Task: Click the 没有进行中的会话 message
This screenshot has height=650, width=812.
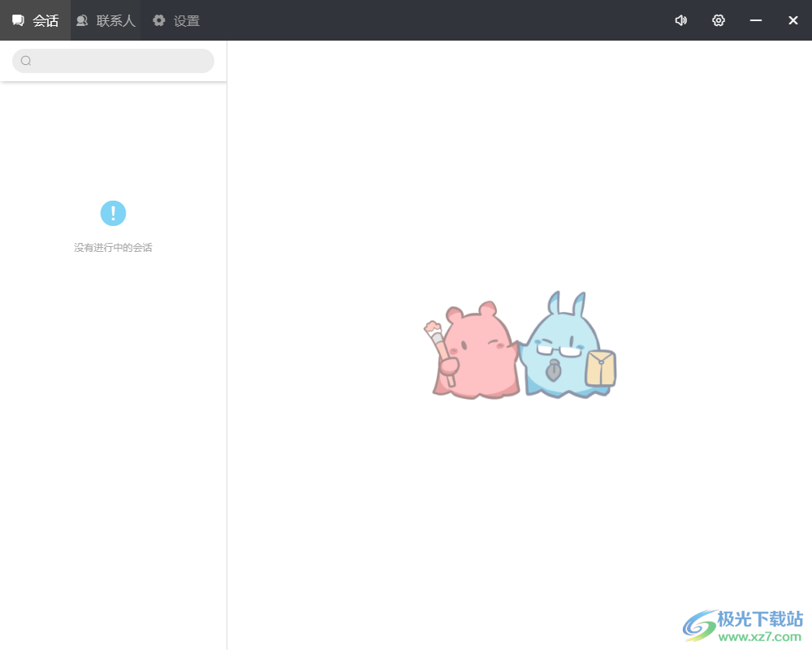Action: coord(113,247)
